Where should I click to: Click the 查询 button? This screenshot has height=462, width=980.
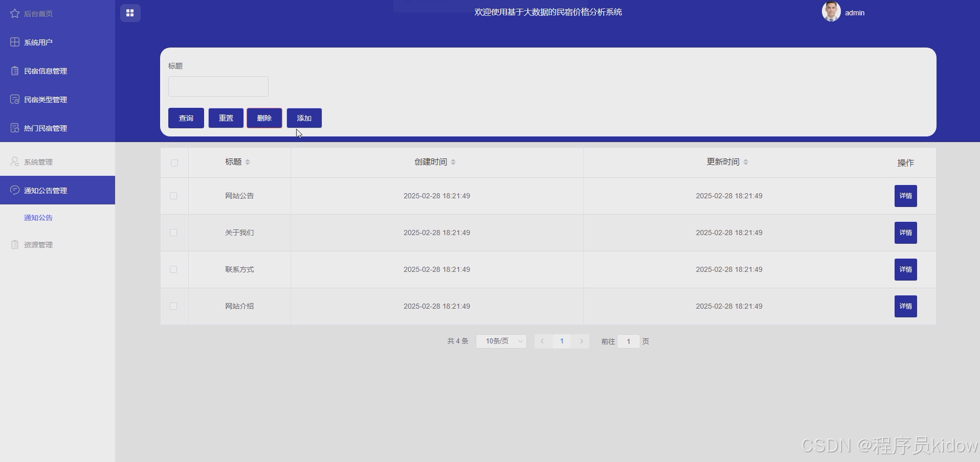(x=186, y=118)
